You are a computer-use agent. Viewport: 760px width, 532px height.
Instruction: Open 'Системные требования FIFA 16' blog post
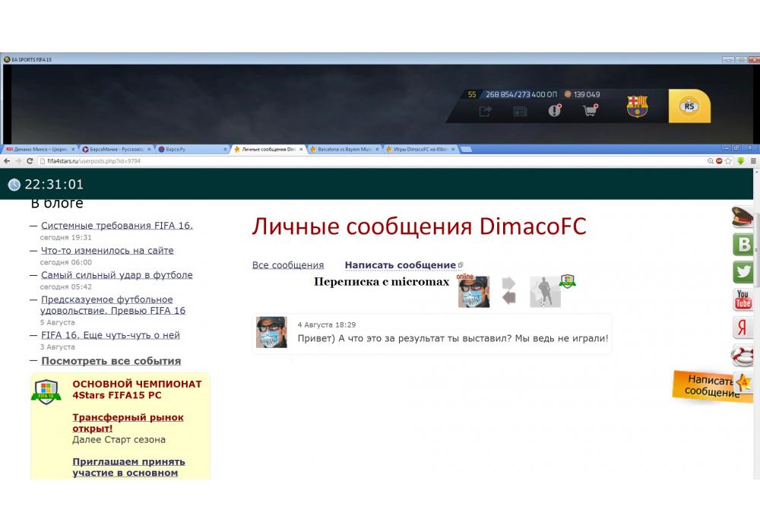coord(117,226)
